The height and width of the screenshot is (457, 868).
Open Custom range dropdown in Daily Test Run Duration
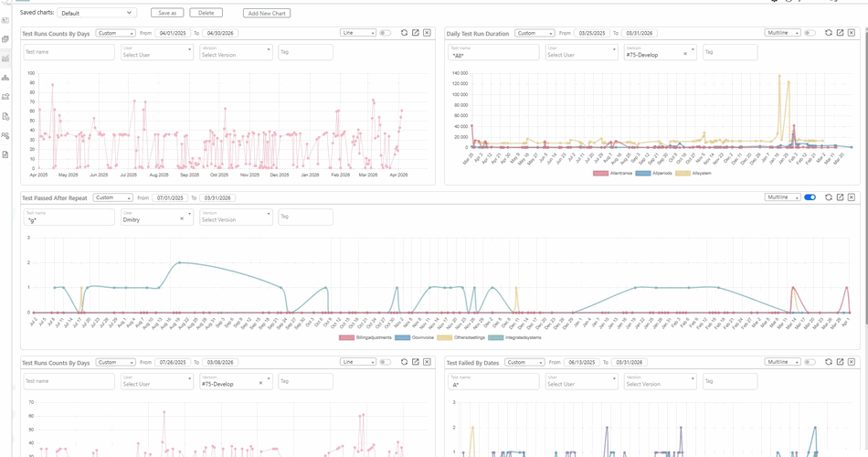(535, 33)
